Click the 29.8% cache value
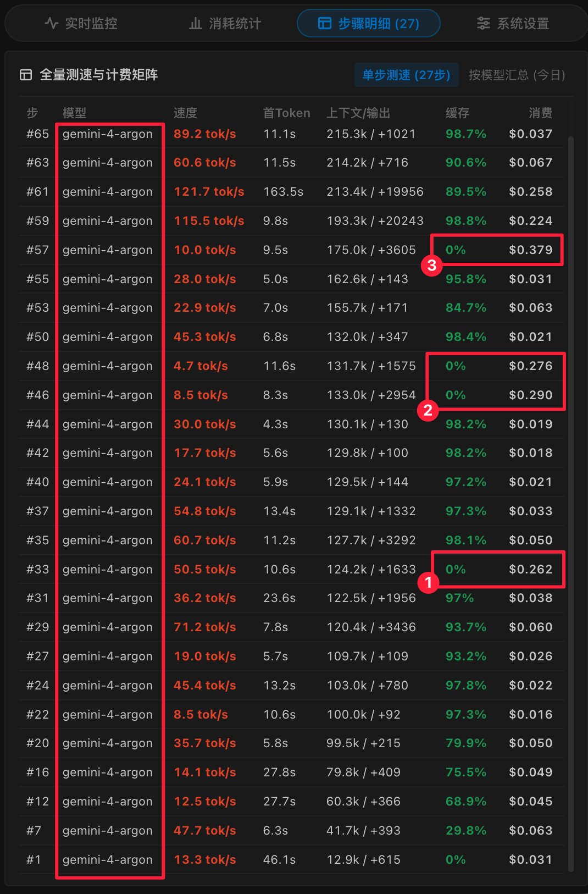 click(466, 831)
